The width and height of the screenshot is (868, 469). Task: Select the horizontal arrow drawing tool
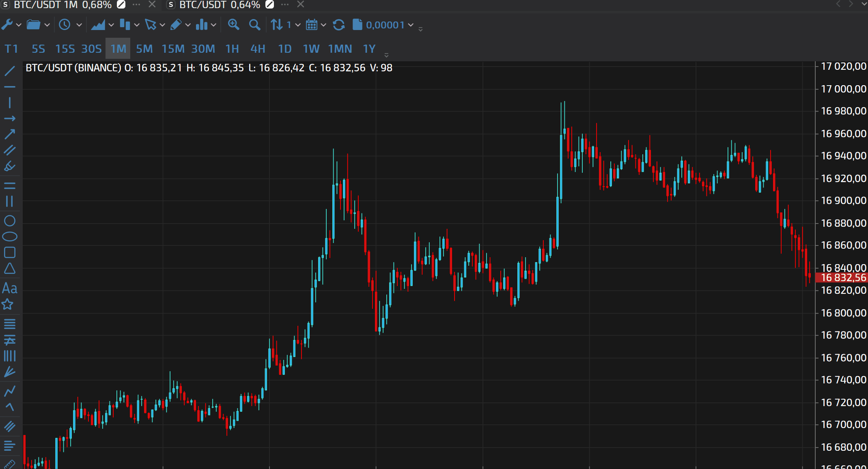pyautogui.click(x=10, y=118)
